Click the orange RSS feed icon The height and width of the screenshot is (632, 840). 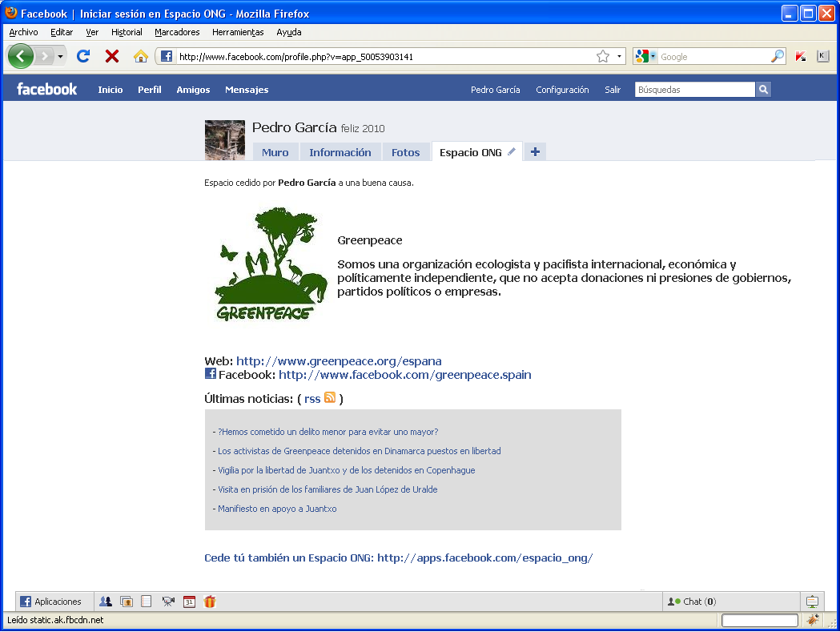[330, 397]
